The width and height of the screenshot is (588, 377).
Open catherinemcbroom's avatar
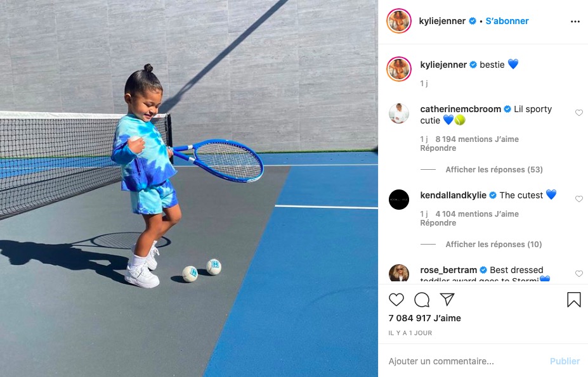399,113
